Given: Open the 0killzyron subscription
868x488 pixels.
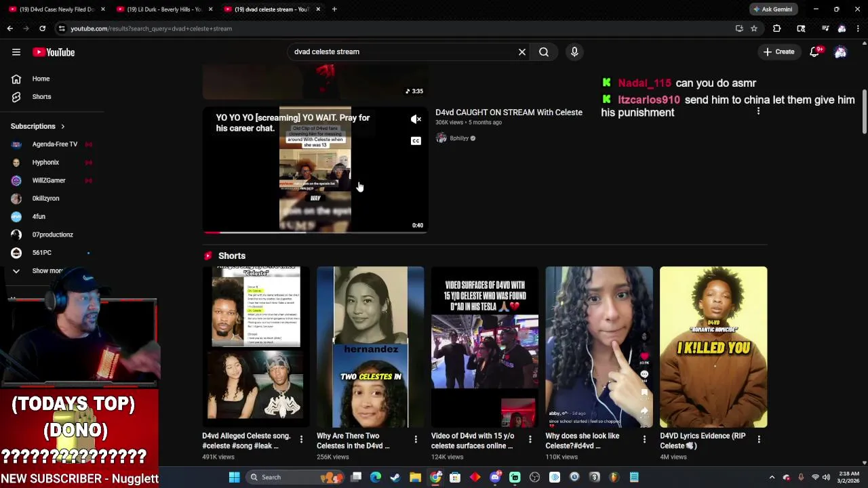Looking at the screenshot, I should pyautogui.click(x=45, y=198).
